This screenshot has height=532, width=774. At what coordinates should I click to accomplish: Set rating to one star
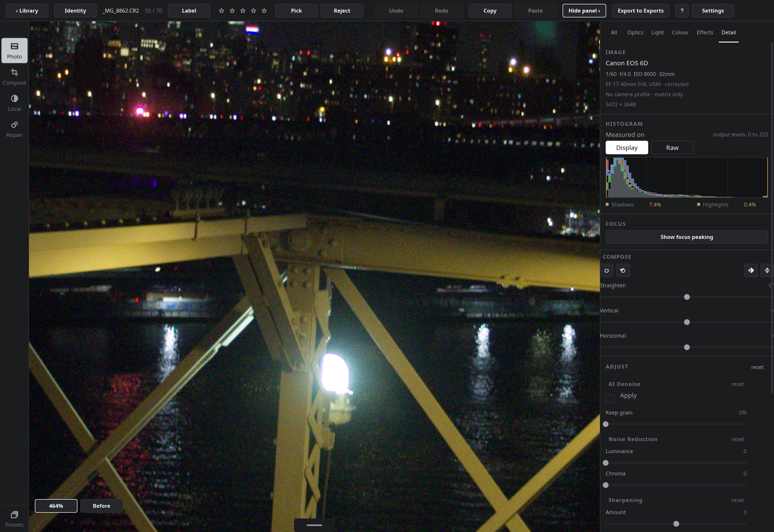[x=222, y=11]
